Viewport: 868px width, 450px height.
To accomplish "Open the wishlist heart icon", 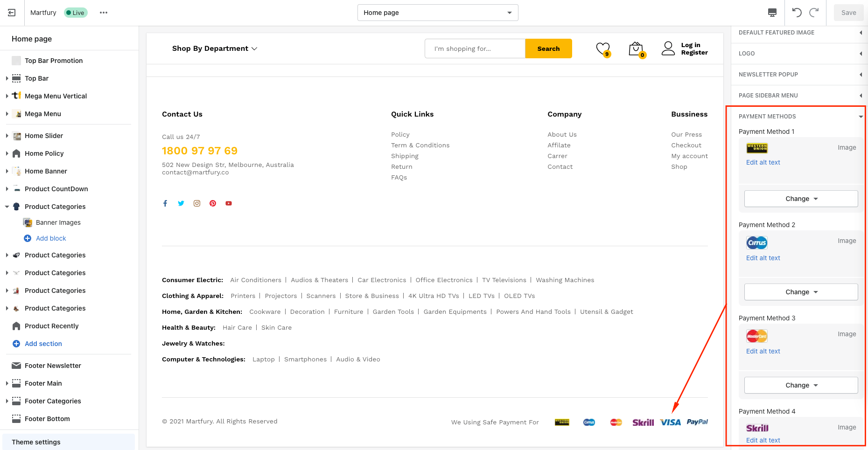I will click(x=603, y=48).
